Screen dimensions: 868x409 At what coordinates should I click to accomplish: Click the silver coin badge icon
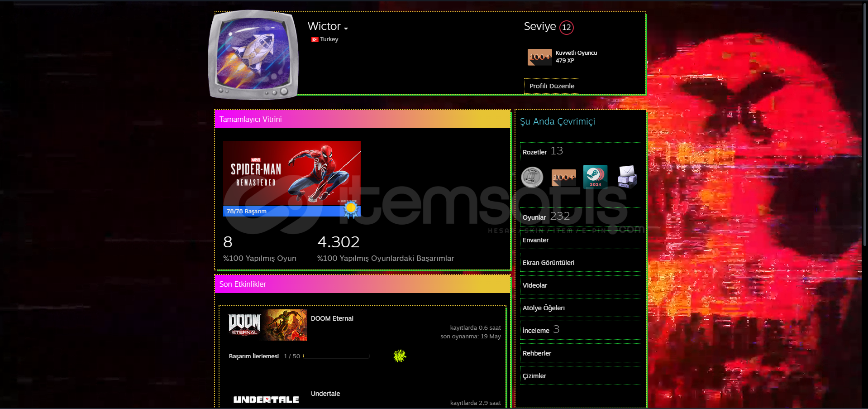pyautogui.click(x=532, y=177)
